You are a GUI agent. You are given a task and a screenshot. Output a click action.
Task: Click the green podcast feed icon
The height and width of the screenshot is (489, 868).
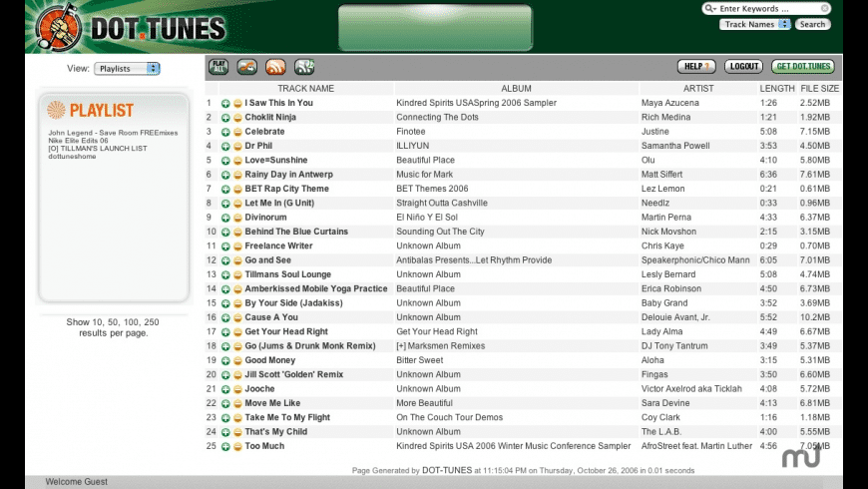[x=304, y=67]
